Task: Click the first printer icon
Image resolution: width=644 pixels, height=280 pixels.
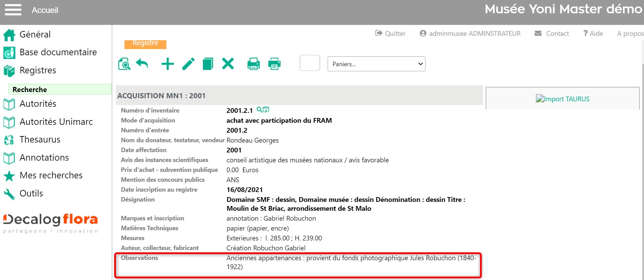Action: coord(253,64)
